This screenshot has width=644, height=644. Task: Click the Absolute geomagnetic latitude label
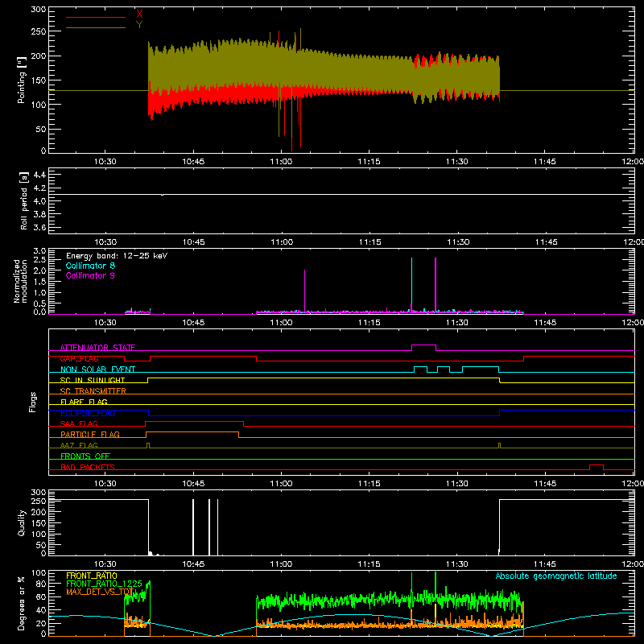coord(556,576)
